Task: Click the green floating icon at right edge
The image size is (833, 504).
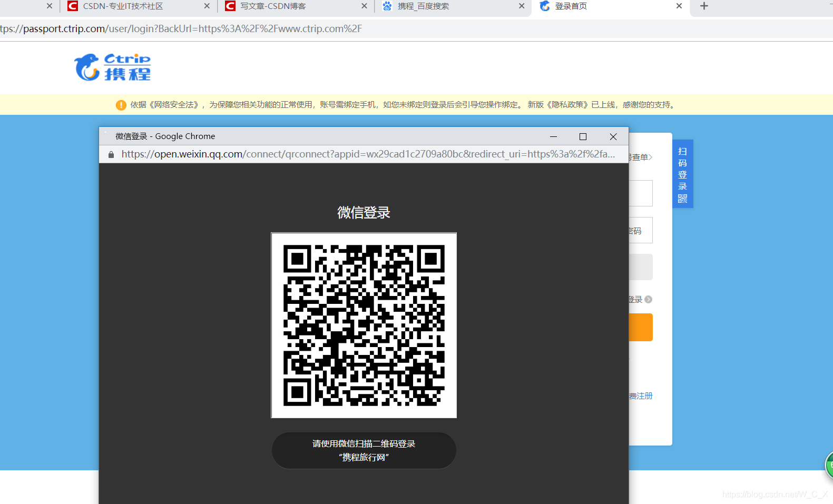Action: pos(829,465)
